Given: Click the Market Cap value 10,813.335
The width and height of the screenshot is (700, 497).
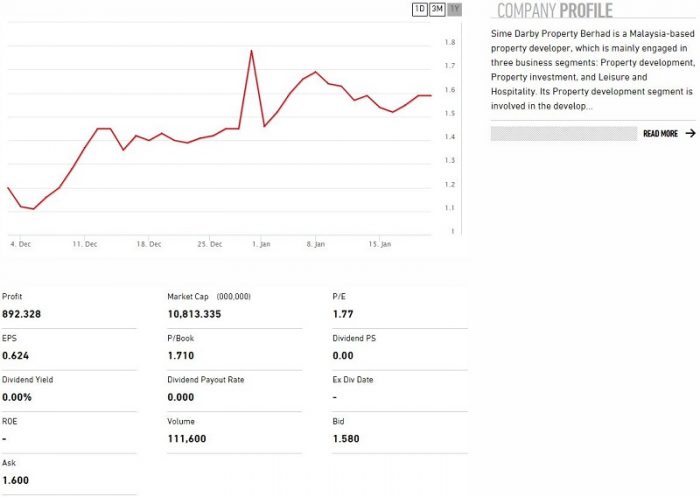Looking at the screenshot, I should coord(194,314).
